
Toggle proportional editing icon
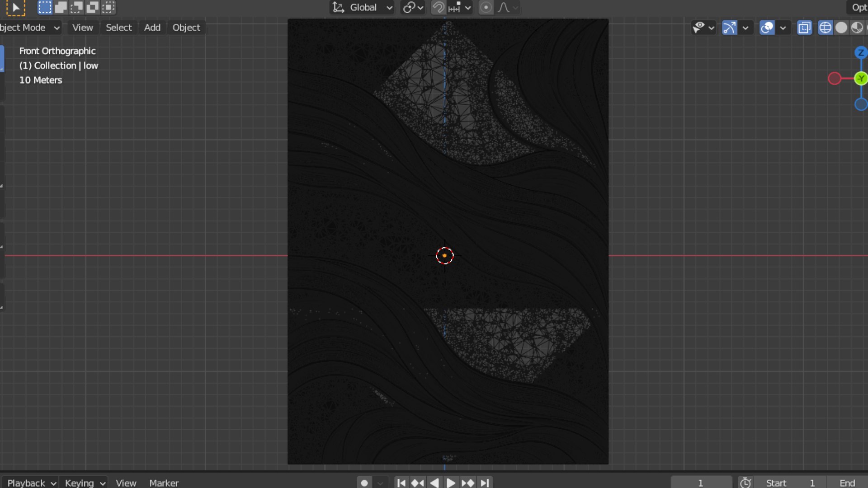tap(486, 7)
